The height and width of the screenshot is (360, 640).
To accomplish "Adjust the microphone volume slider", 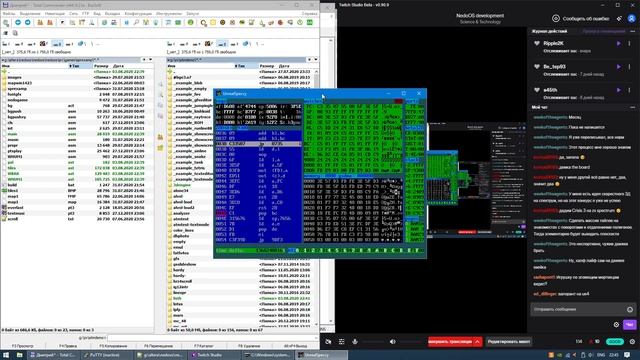I will click(373, 342).
